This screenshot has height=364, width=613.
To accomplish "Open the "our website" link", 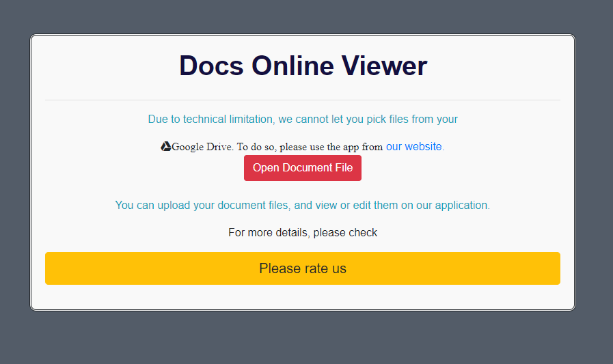I will pos(413,146).
